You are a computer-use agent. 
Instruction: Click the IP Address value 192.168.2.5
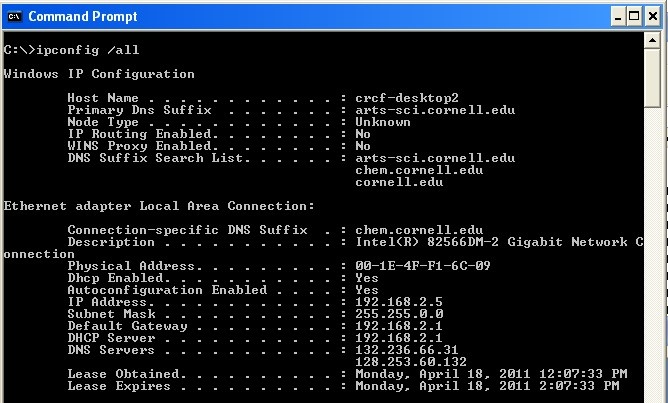coord(399,302)
